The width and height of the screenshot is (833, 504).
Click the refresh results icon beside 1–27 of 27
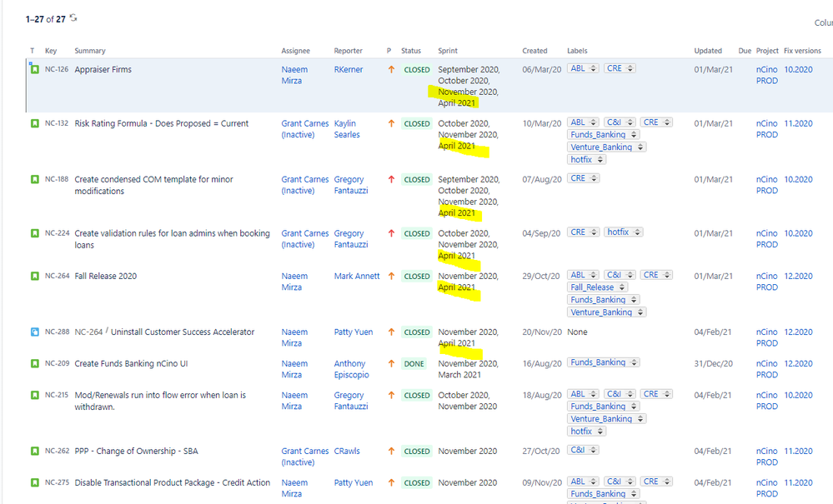coord(73,18)
